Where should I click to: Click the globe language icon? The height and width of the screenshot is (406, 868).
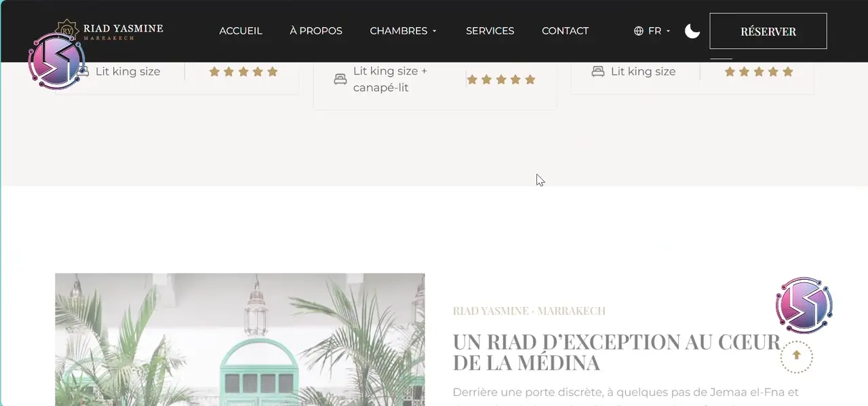pyautogui.click(x=639, y=31)
